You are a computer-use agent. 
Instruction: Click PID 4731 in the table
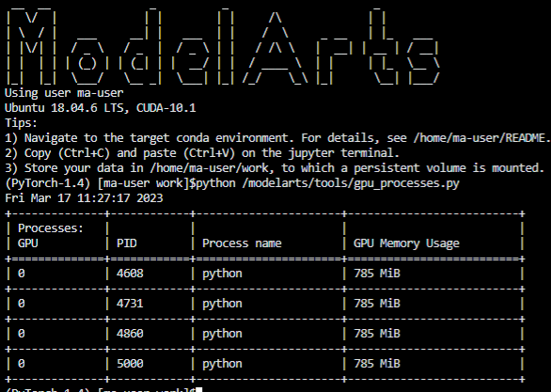(130, 303)
